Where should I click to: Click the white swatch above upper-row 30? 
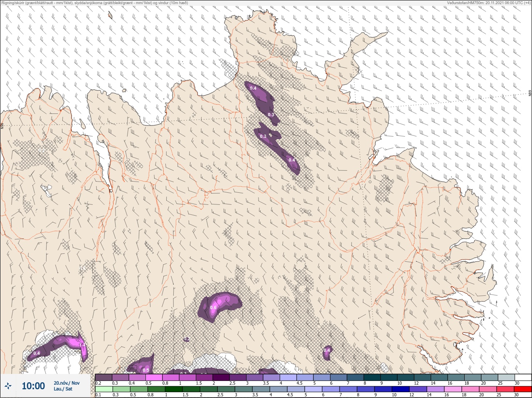coord(523,377)
